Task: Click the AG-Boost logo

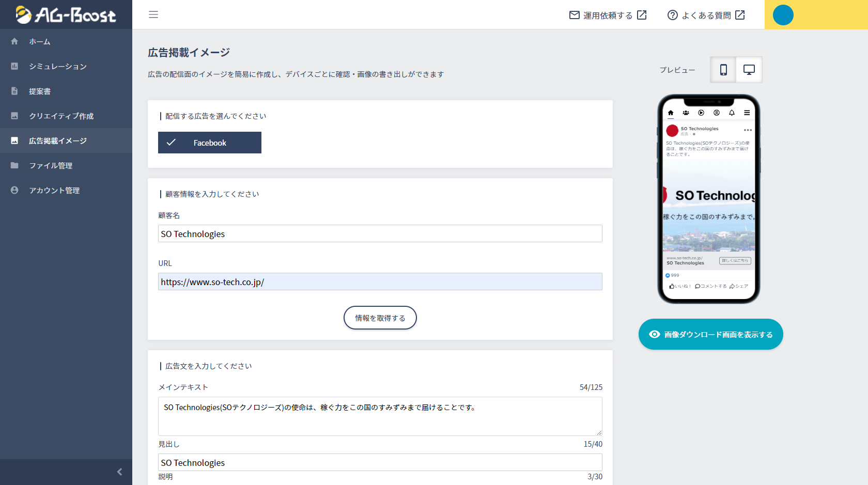Action: click(66, 14)
